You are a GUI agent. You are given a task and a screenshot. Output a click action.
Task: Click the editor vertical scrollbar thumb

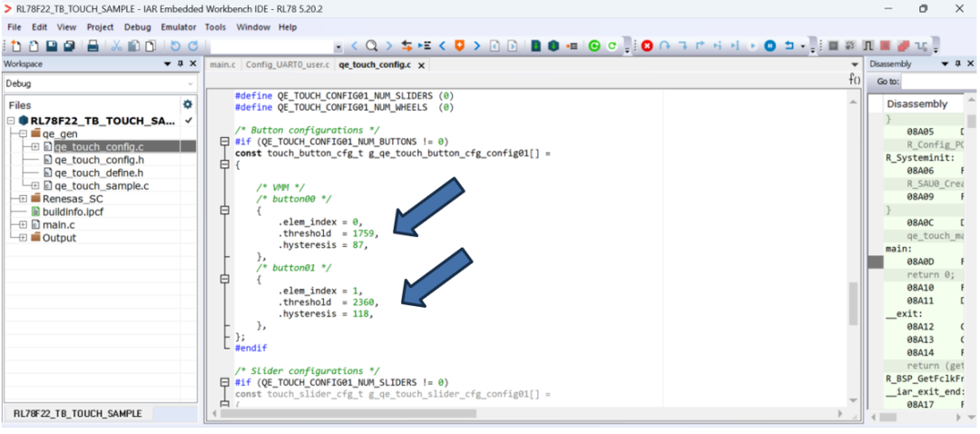coord(853,303)
